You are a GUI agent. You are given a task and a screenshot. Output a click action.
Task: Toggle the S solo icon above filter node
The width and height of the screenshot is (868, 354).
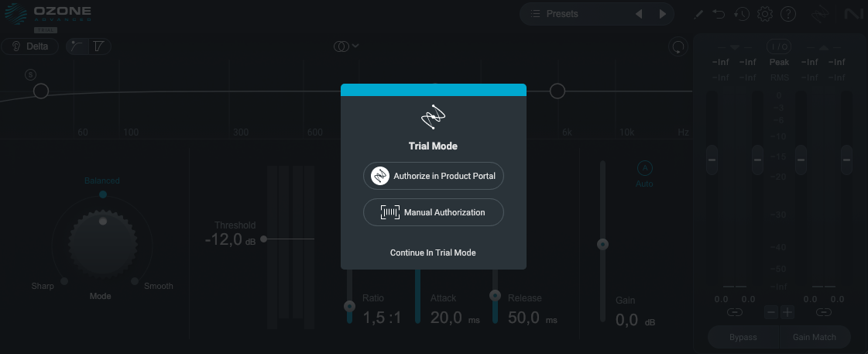[30, 74]
